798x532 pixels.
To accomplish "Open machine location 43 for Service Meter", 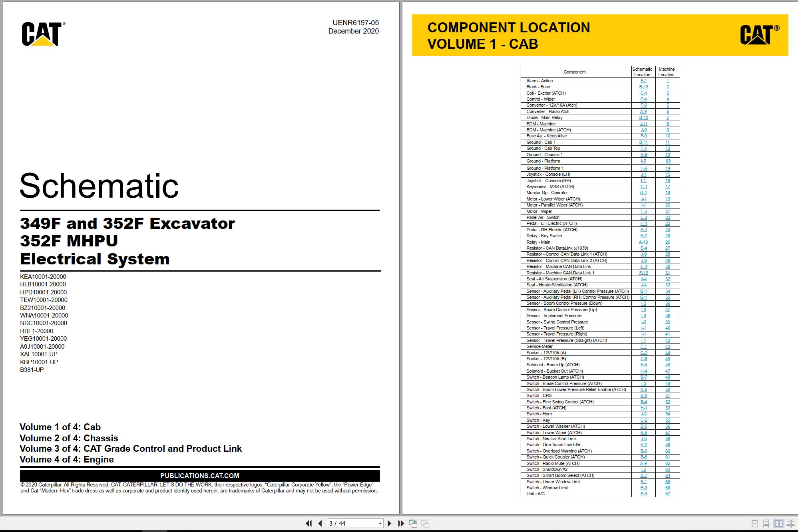I will pos(667,347).
